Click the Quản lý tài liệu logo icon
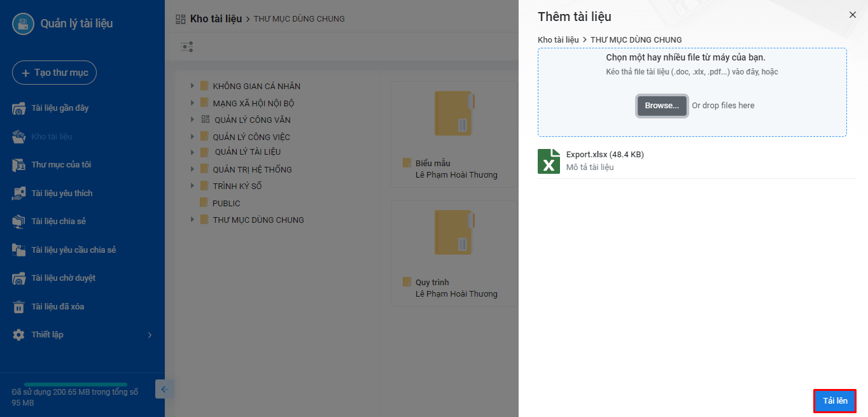This screenshot has width=868, height=417. (23, 24)
